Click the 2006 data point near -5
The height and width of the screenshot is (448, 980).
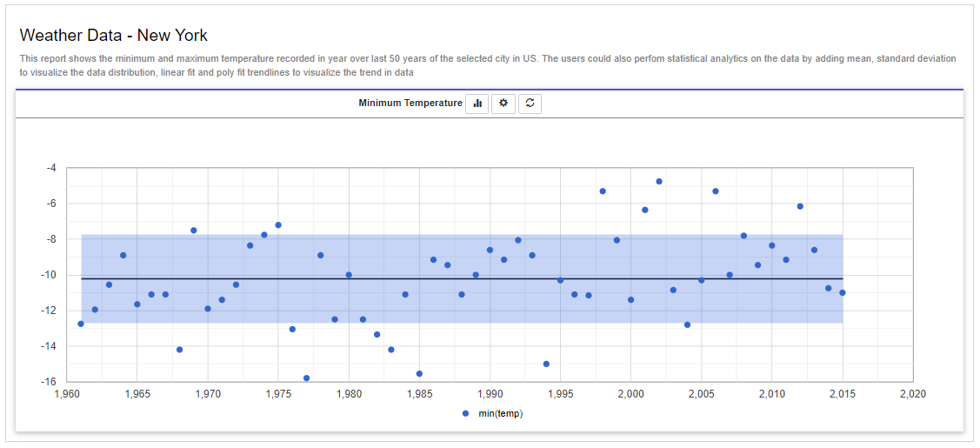click(716, 191)
